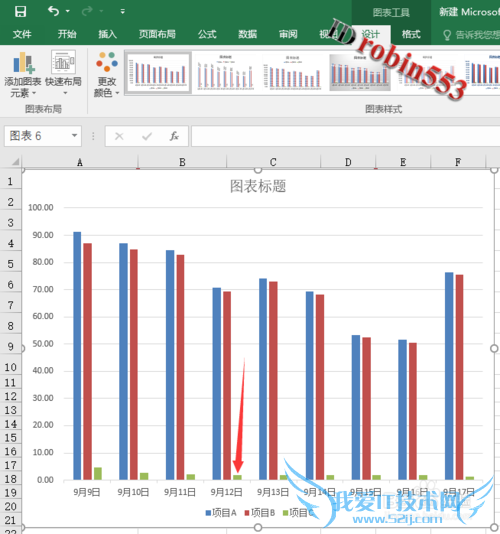
Task: Click the fx insert function icon
Action: point(174,136)
